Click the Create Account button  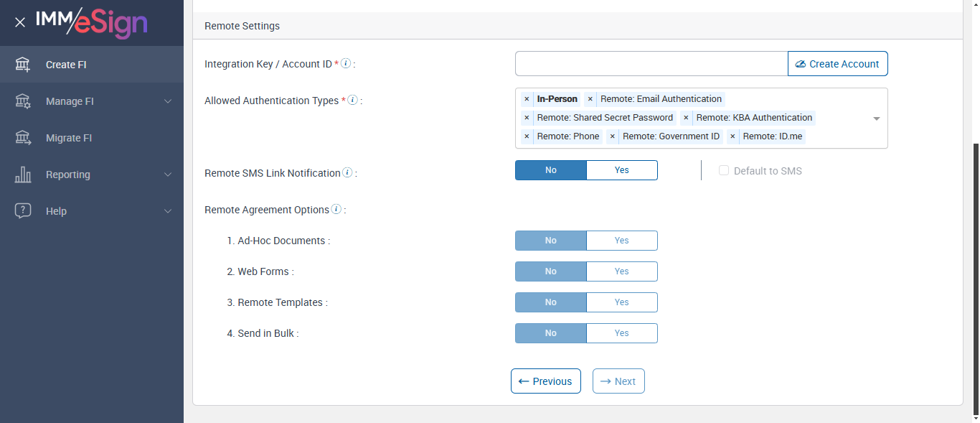click(837, 64)
